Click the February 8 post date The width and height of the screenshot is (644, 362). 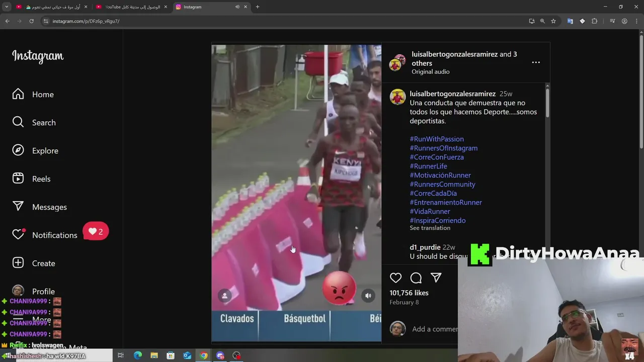point(404,302)
